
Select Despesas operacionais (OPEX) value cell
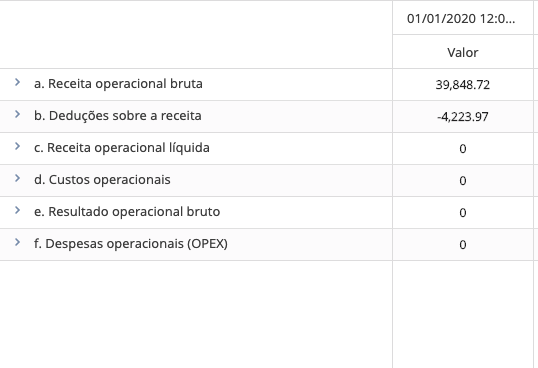point(463,245)
